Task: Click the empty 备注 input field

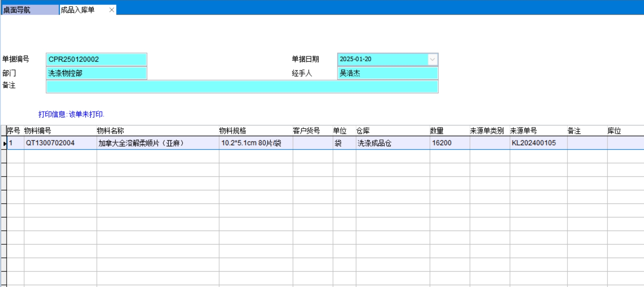Action: click(242, 87)
